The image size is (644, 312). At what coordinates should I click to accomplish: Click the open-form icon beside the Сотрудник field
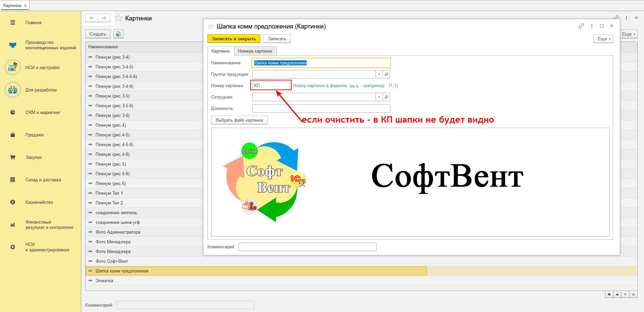tap(386, 97)
